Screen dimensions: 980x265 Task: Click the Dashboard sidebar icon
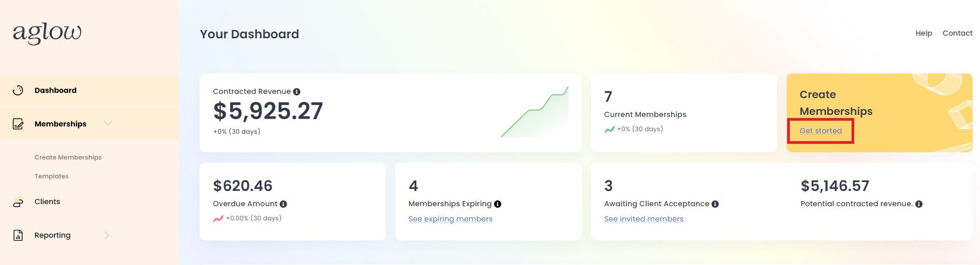18,90
